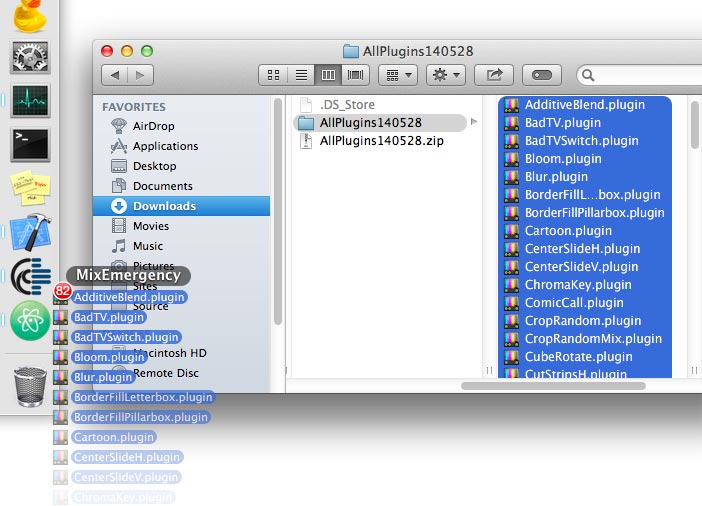The image size is (702, 506).
Task: Go forward with the Finder forward arrow
Action: (x=141, y=75)
